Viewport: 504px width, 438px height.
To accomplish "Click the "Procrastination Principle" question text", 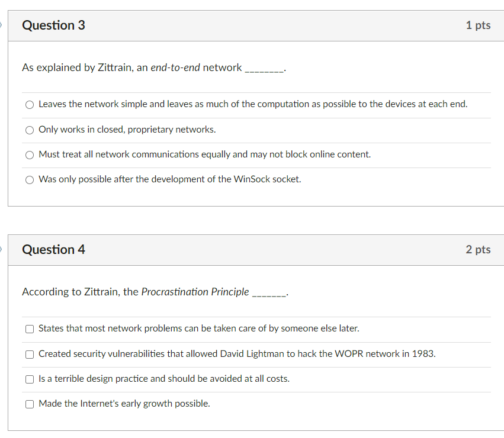I will (154, 291).
